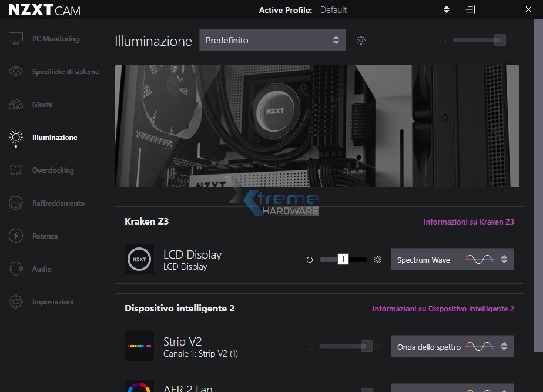Open lighting profile settings gear icon
The image size is (543, 392).
click(361, 41)
